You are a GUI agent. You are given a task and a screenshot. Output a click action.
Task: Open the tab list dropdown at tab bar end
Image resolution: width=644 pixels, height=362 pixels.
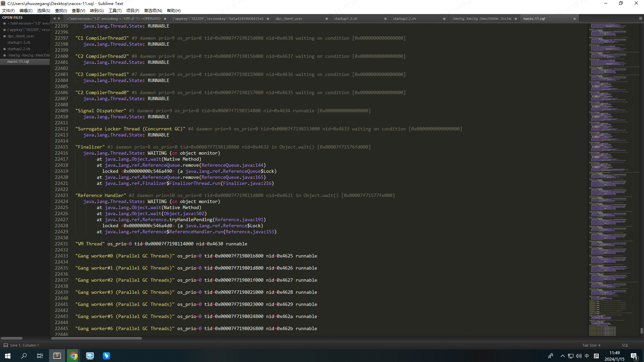[x=640, y=18]
